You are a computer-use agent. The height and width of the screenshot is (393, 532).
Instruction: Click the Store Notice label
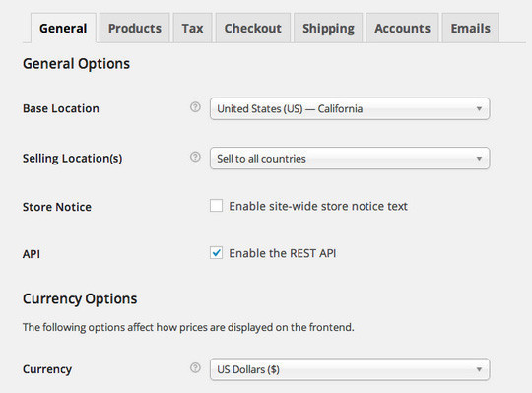57,207
